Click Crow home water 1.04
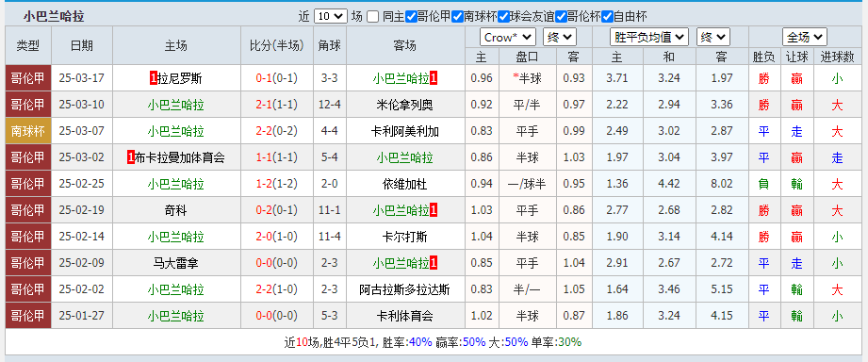 click(x=482, y=237)
